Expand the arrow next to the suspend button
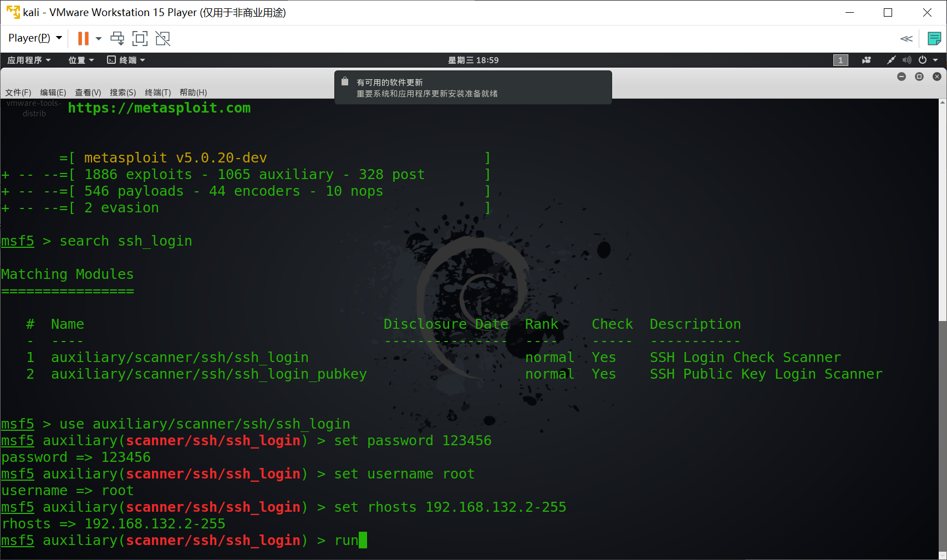 coord(100,38)
